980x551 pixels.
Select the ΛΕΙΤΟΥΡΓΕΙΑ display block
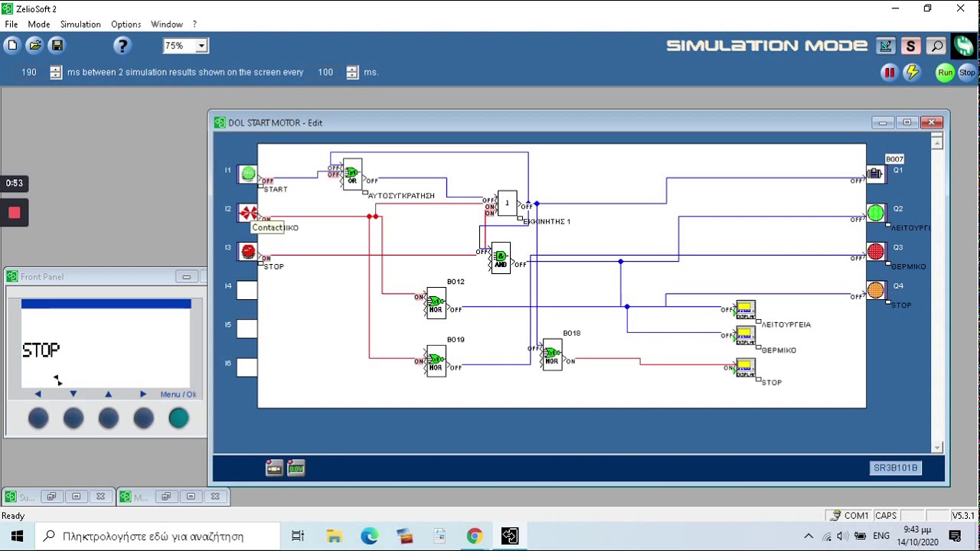point(745,310)
